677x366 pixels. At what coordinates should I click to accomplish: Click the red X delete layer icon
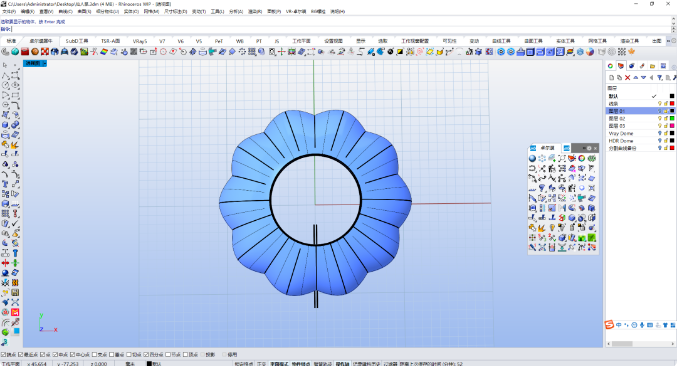627,78
